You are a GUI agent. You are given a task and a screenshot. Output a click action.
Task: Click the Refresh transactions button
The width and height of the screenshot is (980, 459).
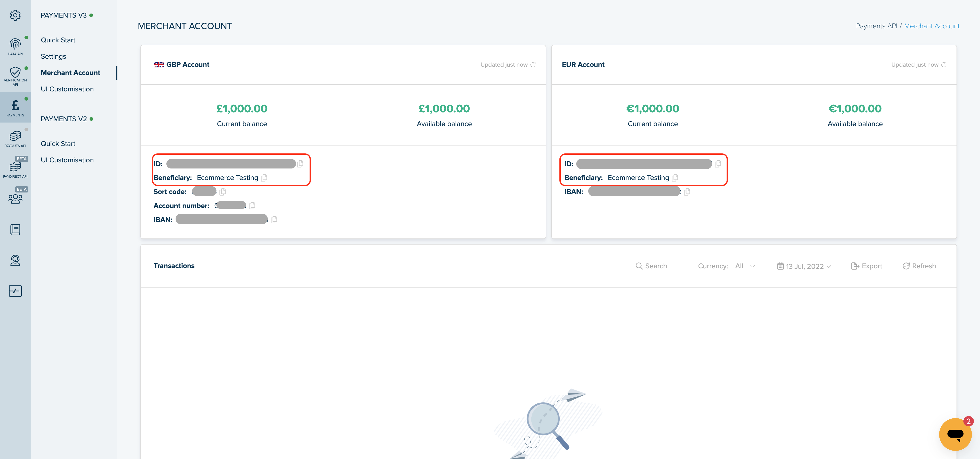tap(919, 266)
